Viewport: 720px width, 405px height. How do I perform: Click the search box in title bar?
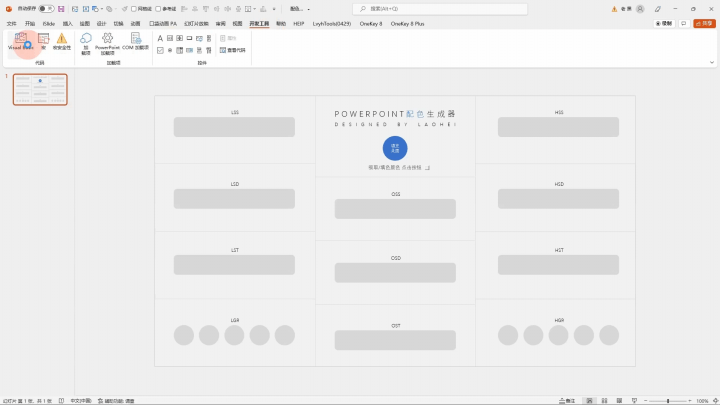440,9
